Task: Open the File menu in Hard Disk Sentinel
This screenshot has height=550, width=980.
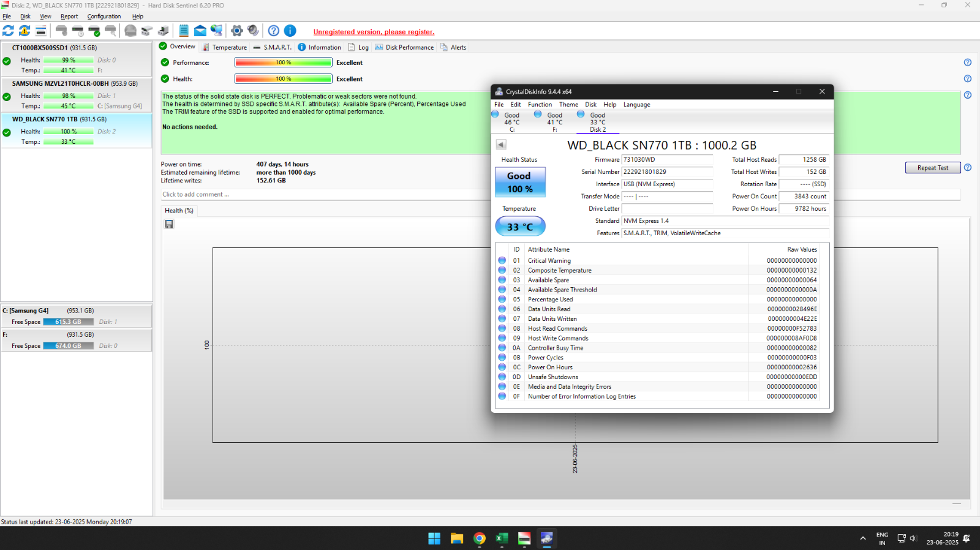Action: point(7,17)
